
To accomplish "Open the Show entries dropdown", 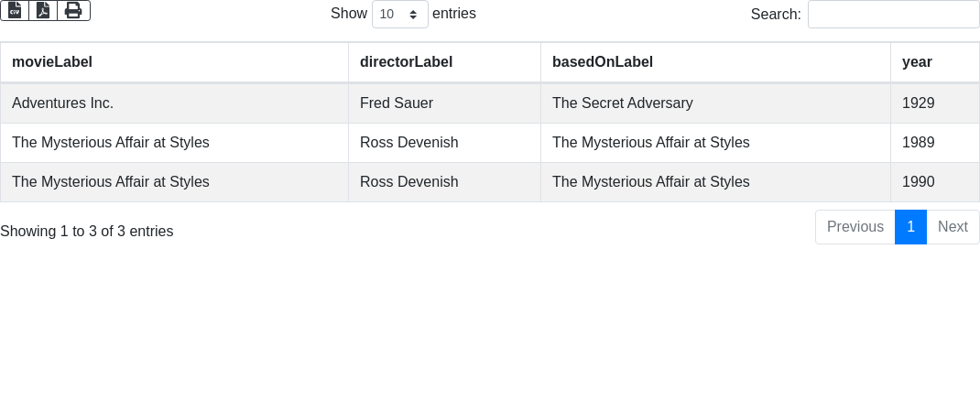I will 399,15.
